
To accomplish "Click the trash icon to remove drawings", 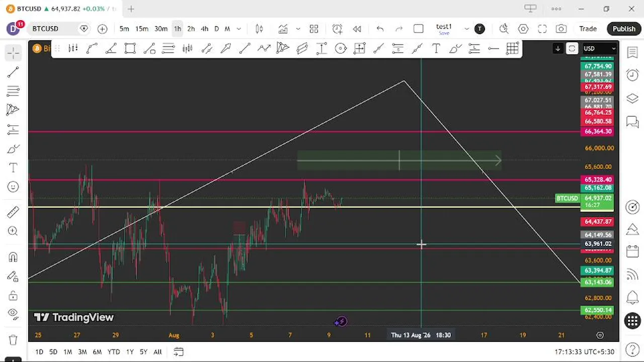I will [13, 340].
